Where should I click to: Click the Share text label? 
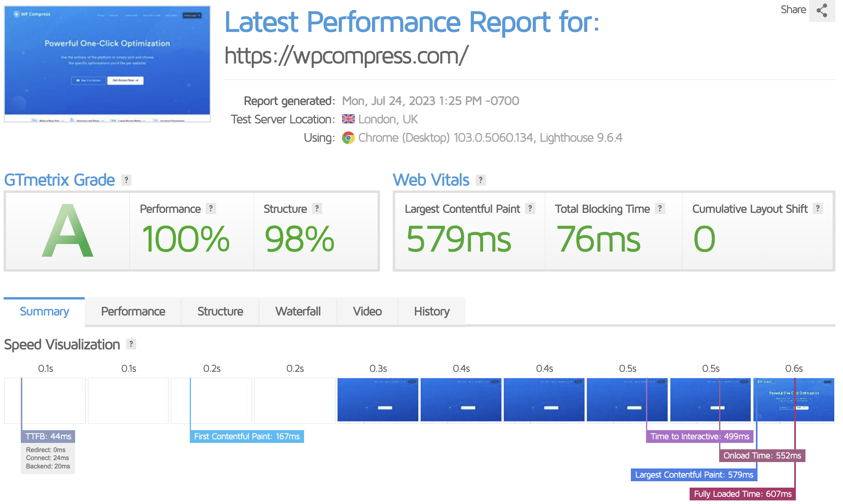(793, 10)
